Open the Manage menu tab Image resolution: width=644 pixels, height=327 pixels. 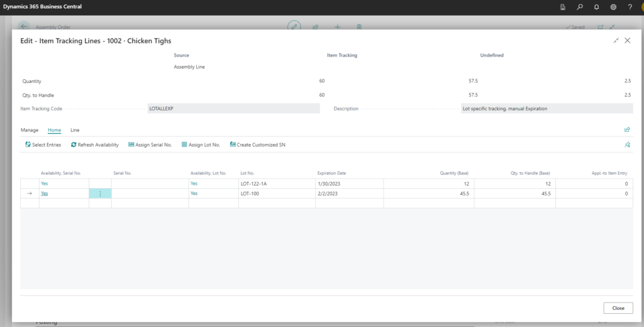[30, 130]
